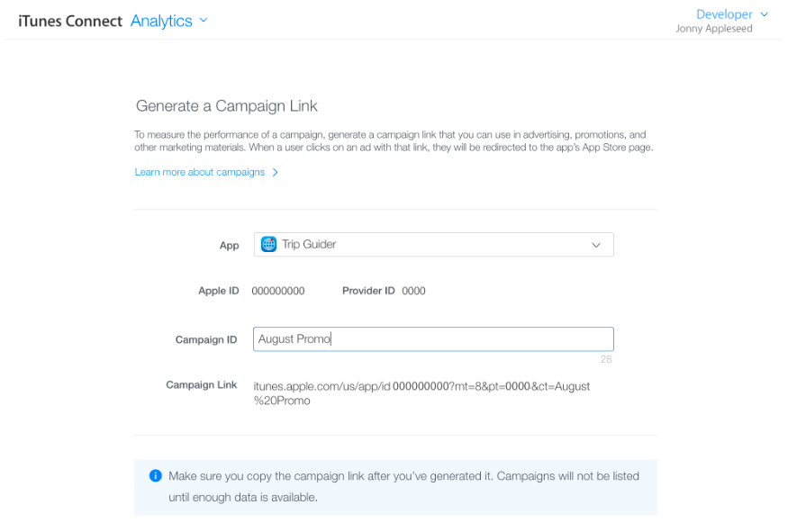Open Learn more about campaigns link
Screen dimensions: 788x532
pos(200,172)
